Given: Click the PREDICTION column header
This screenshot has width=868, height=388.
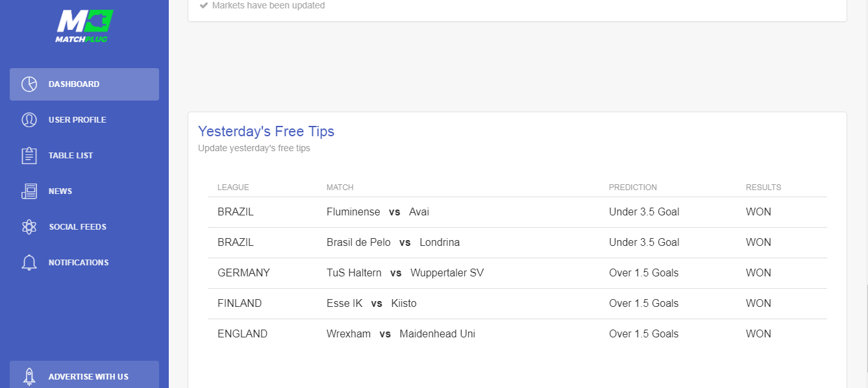Looking at the screenshot, I should click(633, 188).
